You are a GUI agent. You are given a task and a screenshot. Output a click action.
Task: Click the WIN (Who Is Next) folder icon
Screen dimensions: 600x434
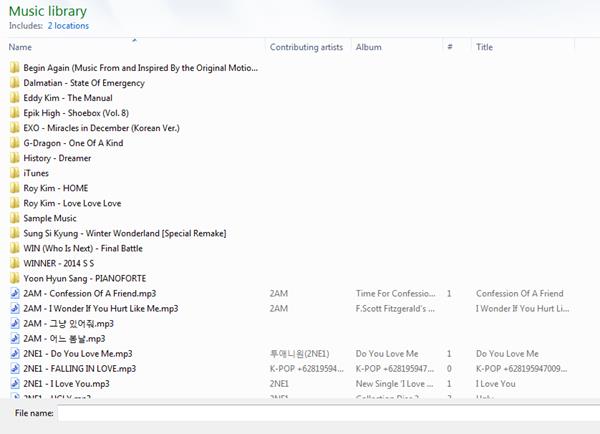[x=15, y=248]
